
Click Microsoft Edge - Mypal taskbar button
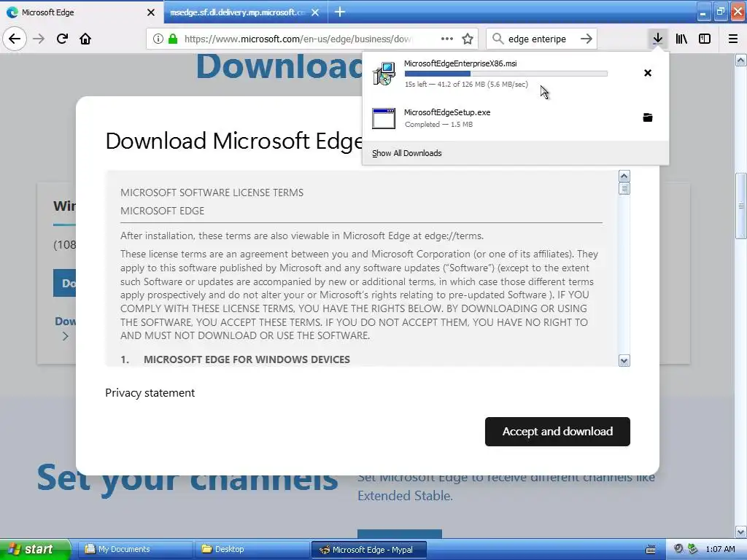(368, 550)
